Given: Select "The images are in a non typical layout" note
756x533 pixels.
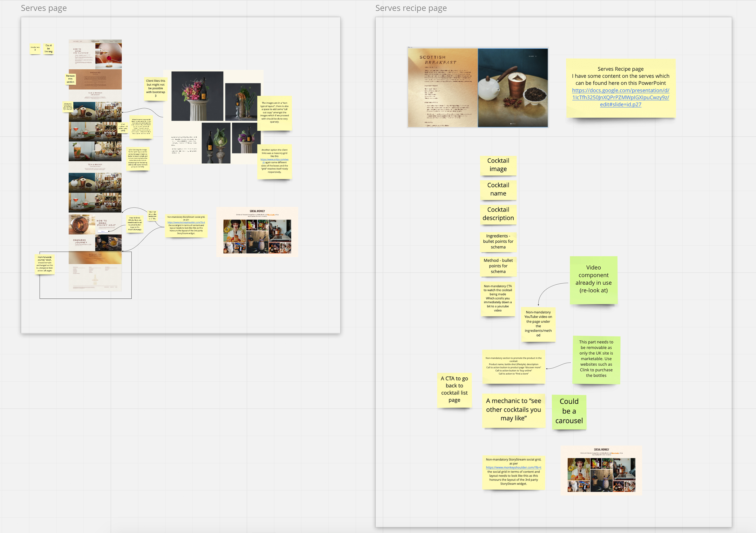Looking at the screenshot, I should click(274, 113).
